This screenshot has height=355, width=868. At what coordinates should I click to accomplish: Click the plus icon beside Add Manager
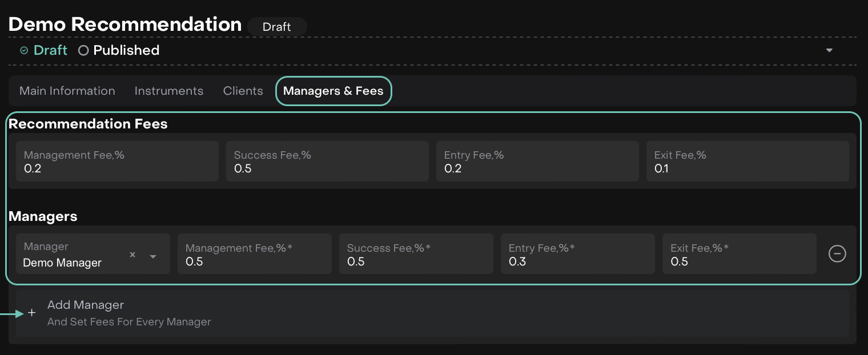tap(32, 313)
